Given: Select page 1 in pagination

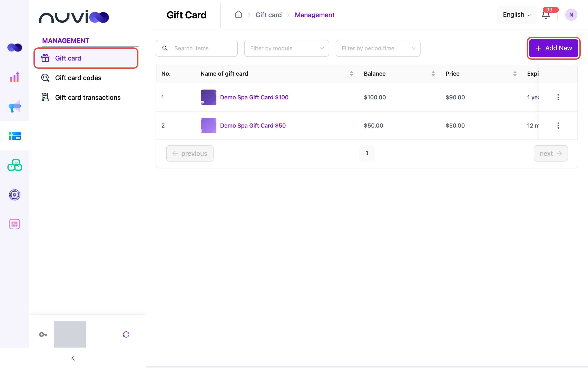Looking at the screenshot, I should click(367, 153).
